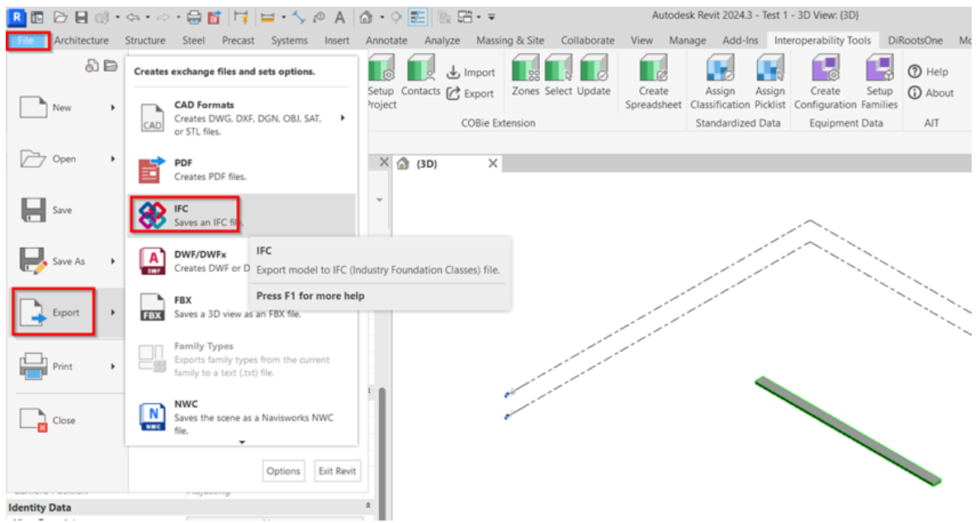Select the green beam element in 3D view
Viewport: 980px width, 523px height.
click(x=847, y=430)
